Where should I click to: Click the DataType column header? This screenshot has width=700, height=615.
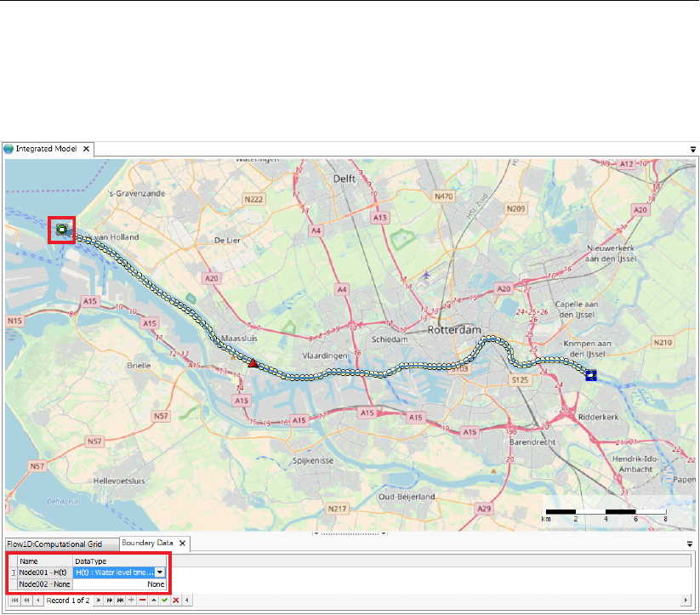coord(89,561)
